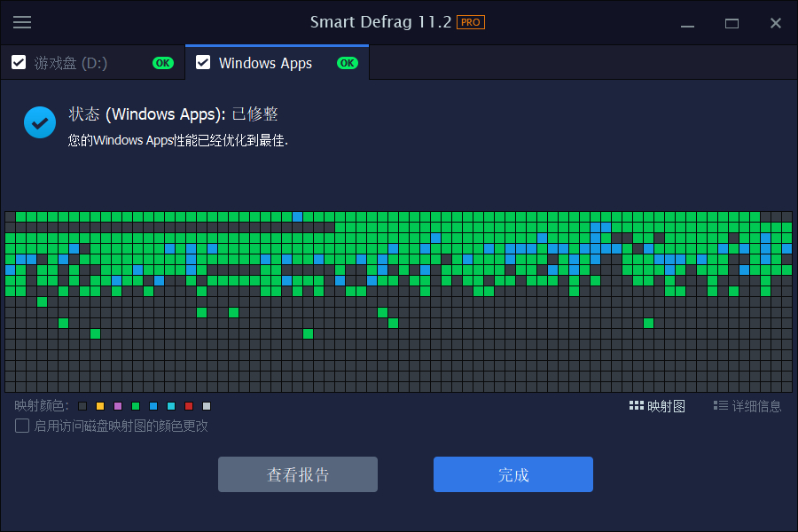Click the 映射图 grid icon

pyautogui.click(x=636, y=406)
